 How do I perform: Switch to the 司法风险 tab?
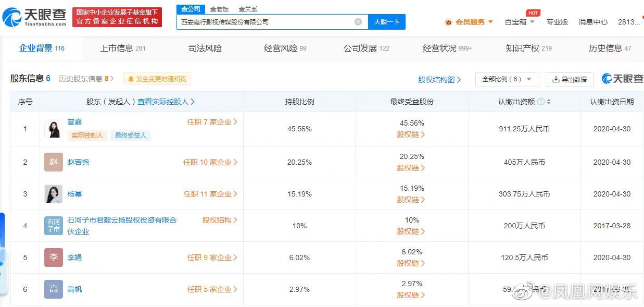click(205, 48)
